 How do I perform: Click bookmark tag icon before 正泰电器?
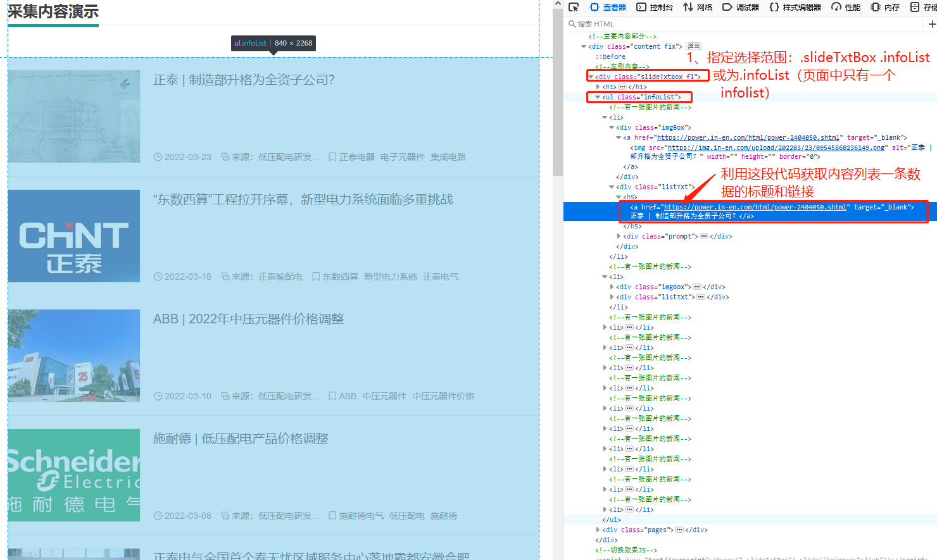[x=332, y=157]
